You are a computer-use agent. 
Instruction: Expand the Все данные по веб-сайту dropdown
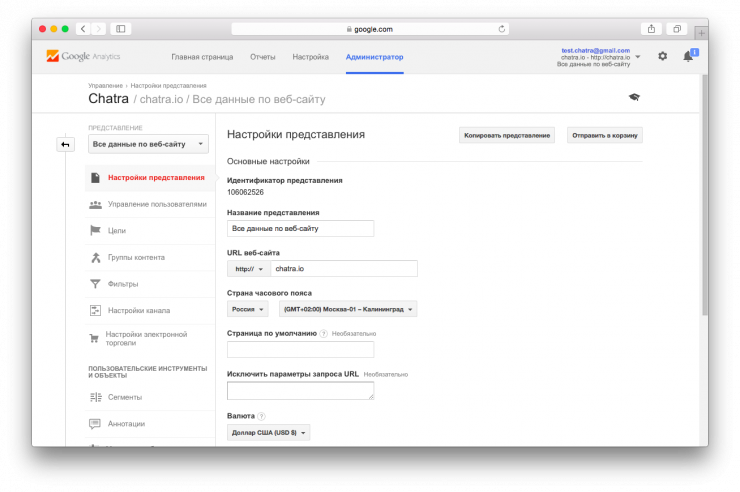tap(148, 145)
